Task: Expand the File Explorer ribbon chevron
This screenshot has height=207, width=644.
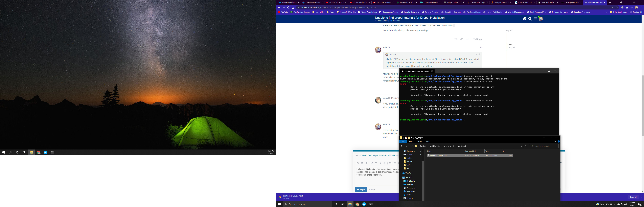Action: [x=555, y=141]
